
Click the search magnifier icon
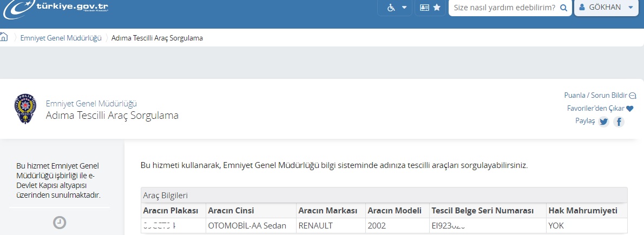563,8
